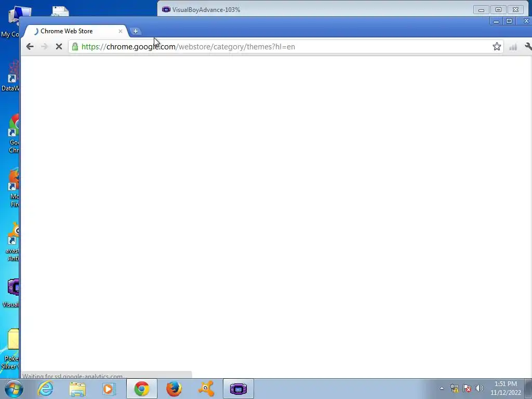Click the volume speaker tray icon
The width and height of the screenshot is (532, 399).
(x=480, y=388)
